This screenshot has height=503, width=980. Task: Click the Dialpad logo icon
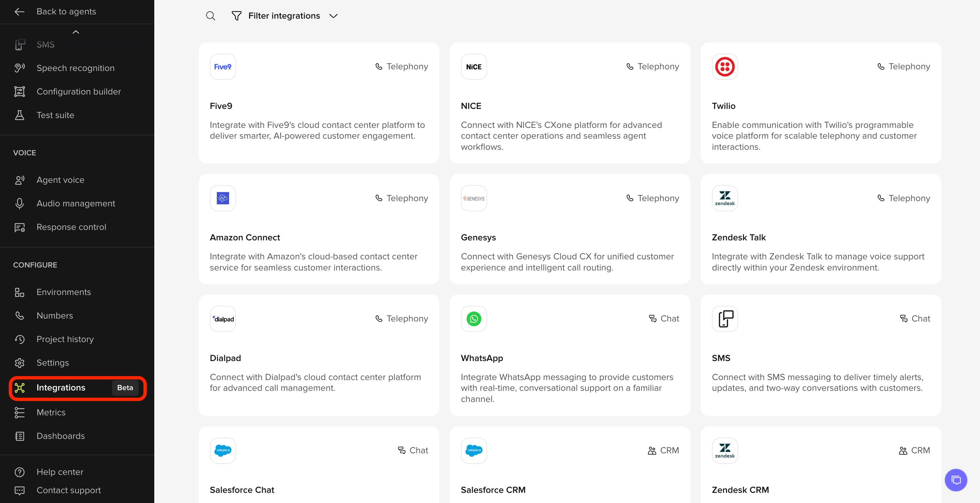pyautogui.click(x=223, y=319)
